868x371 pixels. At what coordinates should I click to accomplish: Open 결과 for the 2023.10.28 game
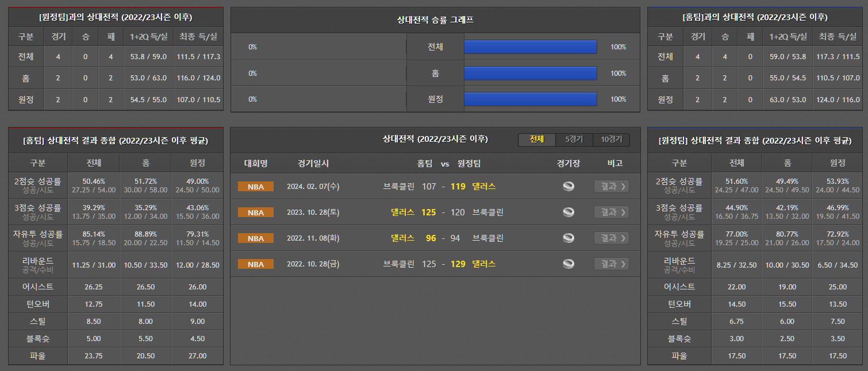pos(611,212)
